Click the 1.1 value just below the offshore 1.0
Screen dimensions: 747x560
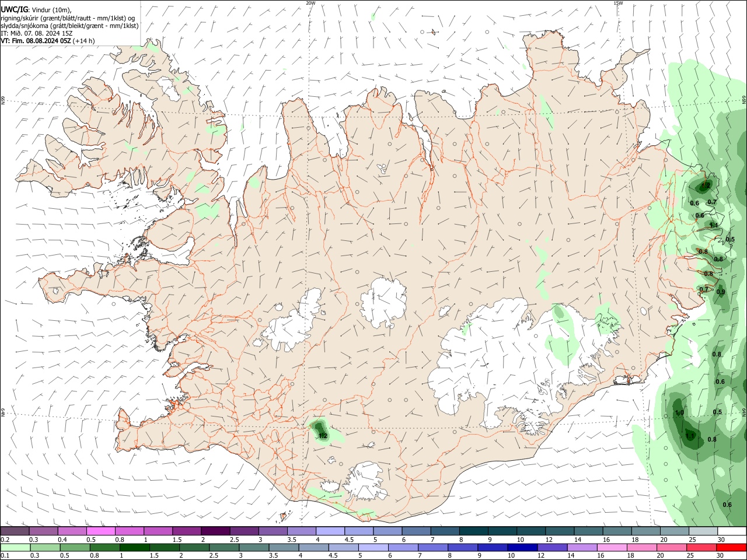pos(690,436)
